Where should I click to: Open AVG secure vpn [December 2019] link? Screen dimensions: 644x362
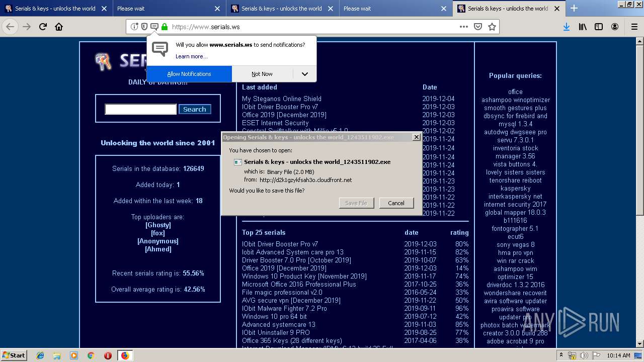[x=291, y=300]
